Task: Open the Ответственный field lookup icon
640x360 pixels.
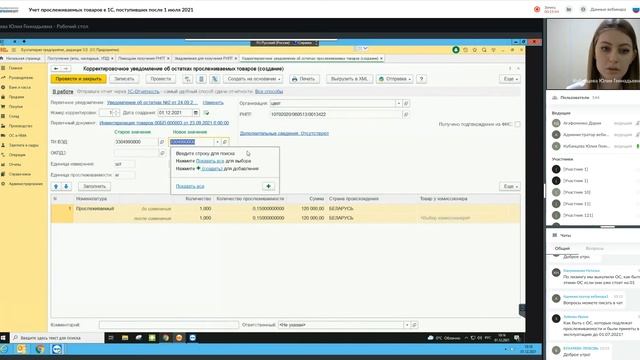Action: pos(414,325)
